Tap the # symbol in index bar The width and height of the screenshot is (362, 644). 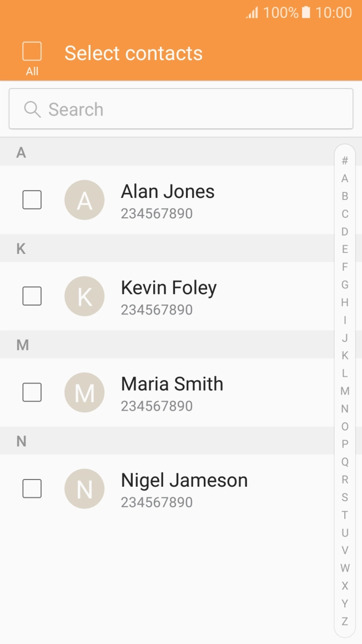[345, 161]
